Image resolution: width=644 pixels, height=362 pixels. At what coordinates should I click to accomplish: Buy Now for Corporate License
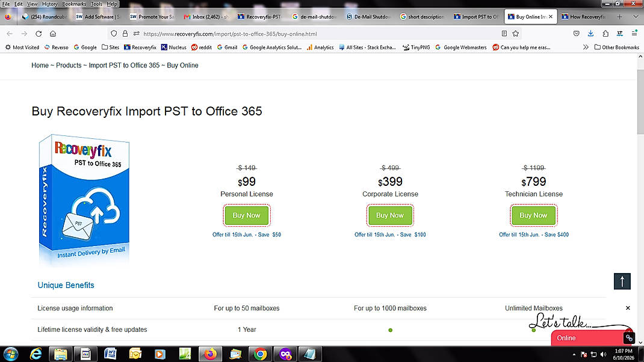(x=390, y=215)
